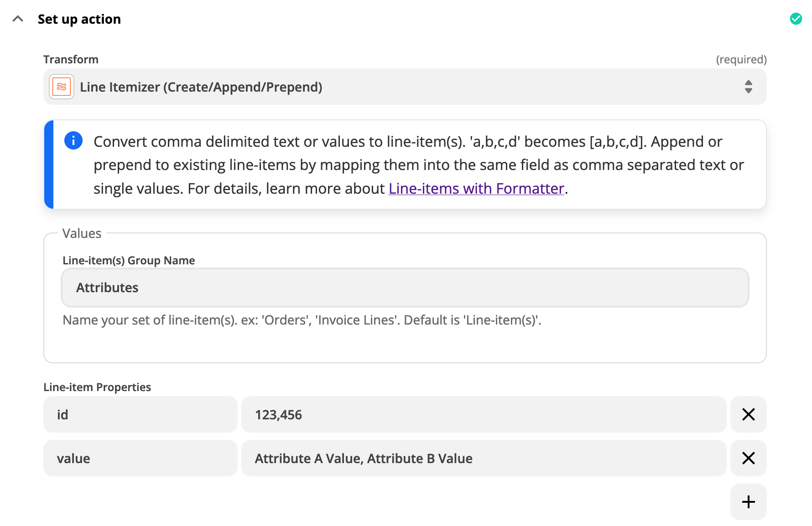Click the Line-item(s) Group Name input
This screenshot has width=812, height=526.
pyautogui.click(x=404, y=288)
